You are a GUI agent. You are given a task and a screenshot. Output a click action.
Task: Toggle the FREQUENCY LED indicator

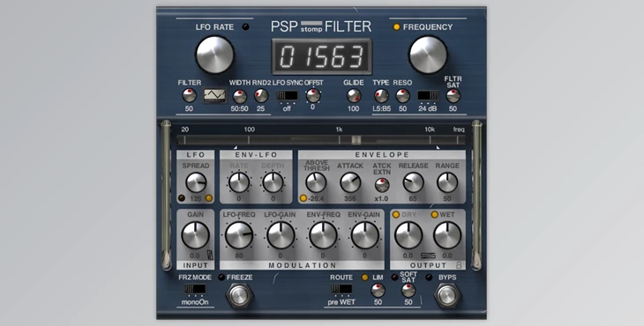[396, 27]
